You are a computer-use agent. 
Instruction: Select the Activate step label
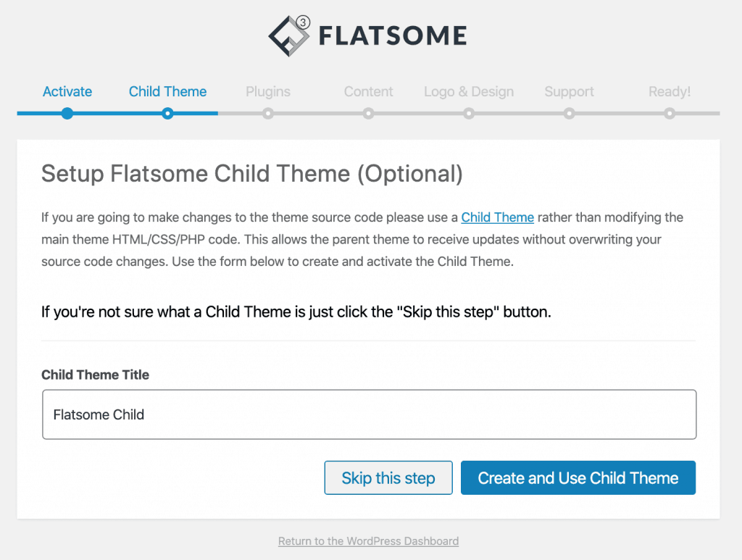67,91
